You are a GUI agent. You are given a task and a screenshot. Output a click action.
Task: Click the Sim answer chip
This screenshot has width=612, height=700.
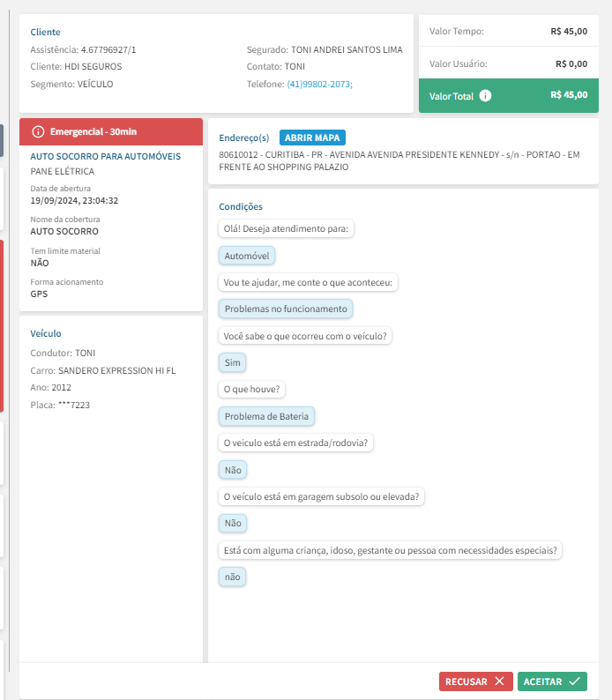(x=233, y=362)
